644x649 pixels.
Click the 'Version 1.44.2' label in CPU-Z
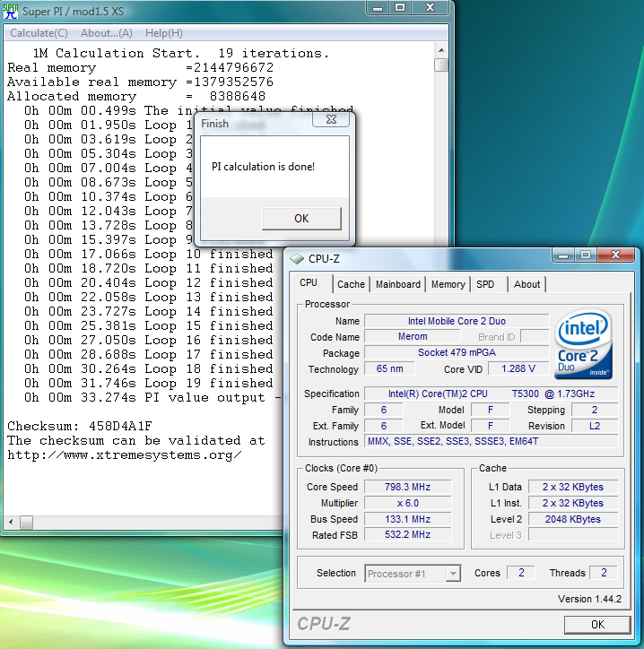[589, 599]
